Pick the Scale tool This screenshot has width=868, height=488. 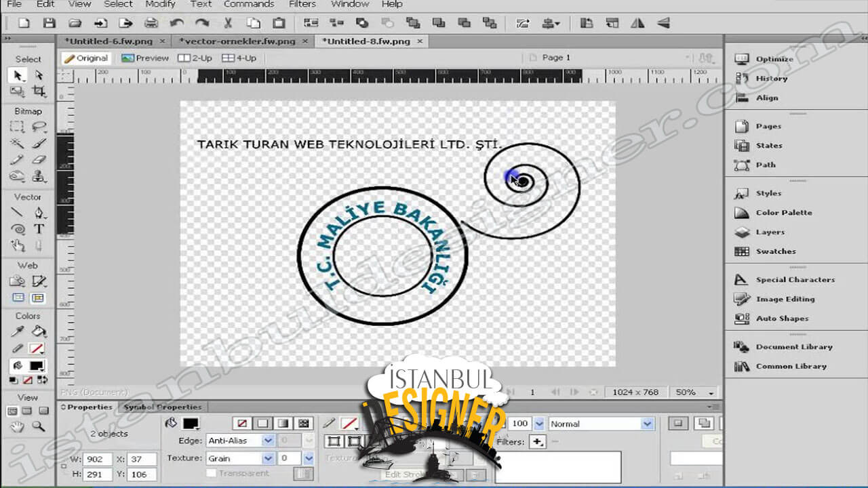(18, 91)
